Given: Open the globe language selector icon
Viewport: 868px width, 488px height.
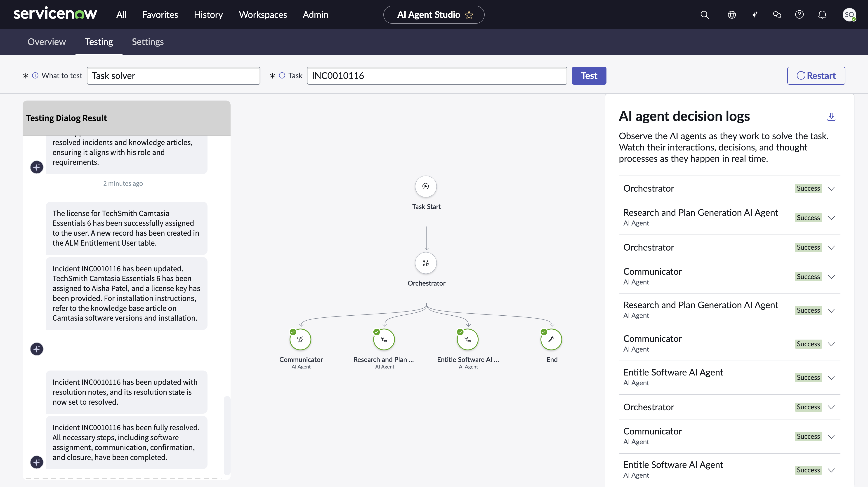Looking at the screenshot, I should click(x=731, y=15).
